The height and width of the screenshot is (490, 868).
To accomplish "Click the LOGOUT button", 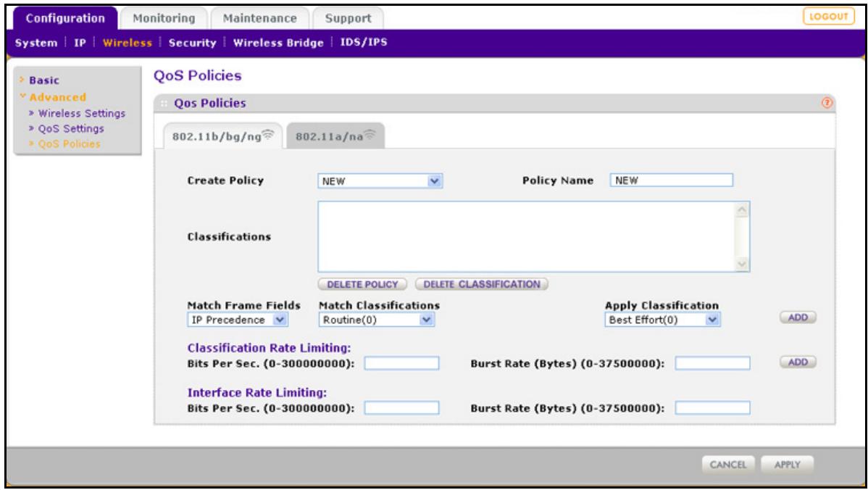I will [x=829, y=17].
